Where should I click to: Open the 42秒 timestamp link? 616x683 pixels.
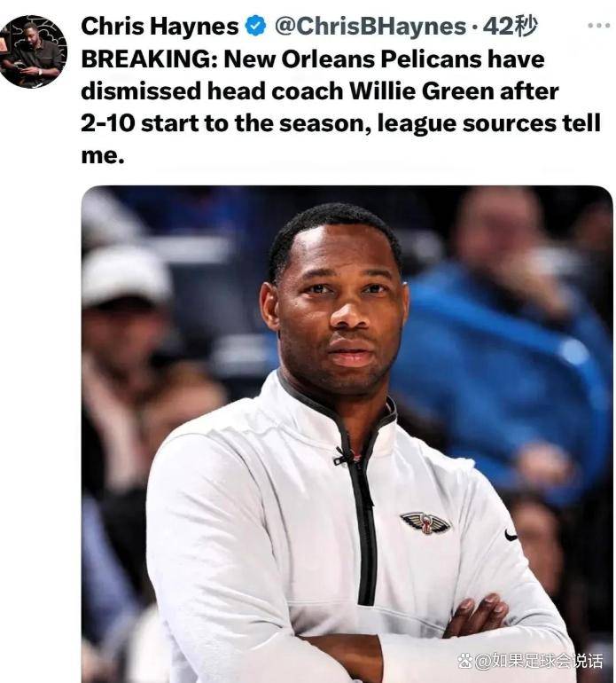(510, 26)
